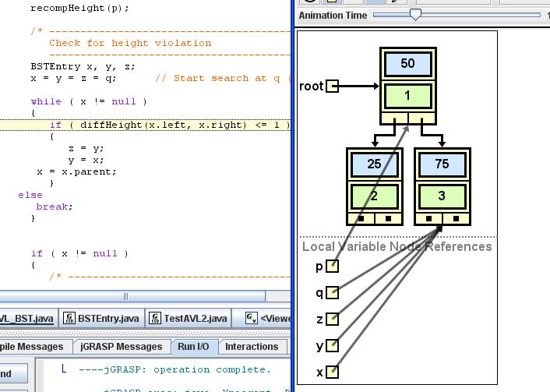
Task: Click the value 25 in left child node
Action: coord(374,164)
